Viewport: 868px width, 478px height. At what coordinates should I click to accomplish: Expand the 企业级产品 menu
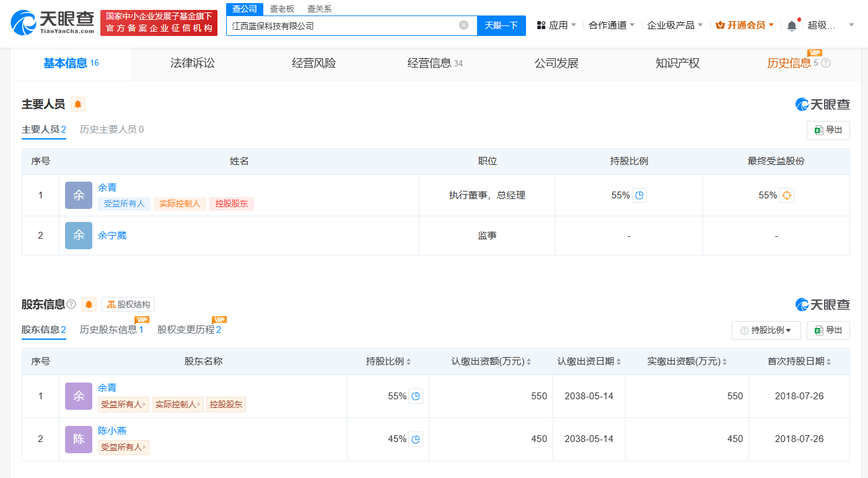click(x=675, y=25)
